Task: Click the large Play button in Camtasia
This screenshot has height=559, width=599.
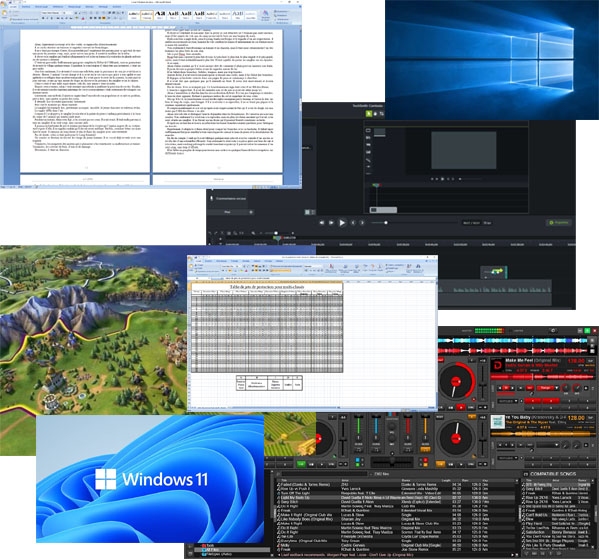Action: [x=342, y=222]
